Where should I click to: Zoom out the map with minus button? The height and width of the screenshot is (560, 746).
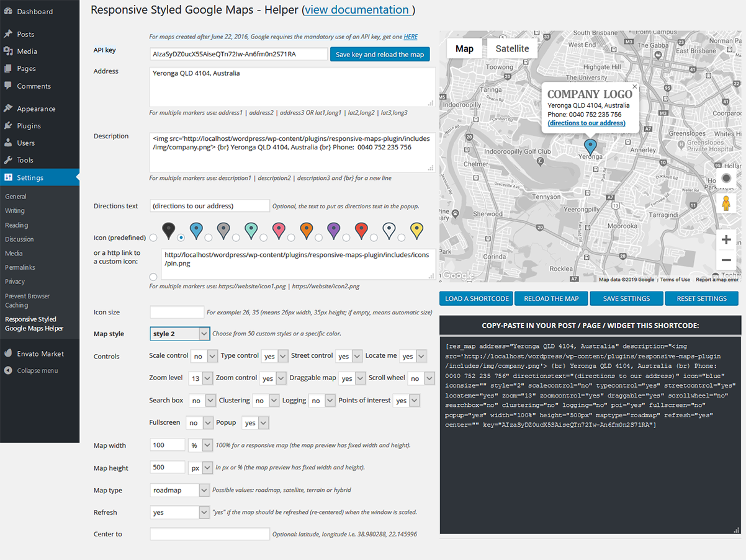click(726, 260)
